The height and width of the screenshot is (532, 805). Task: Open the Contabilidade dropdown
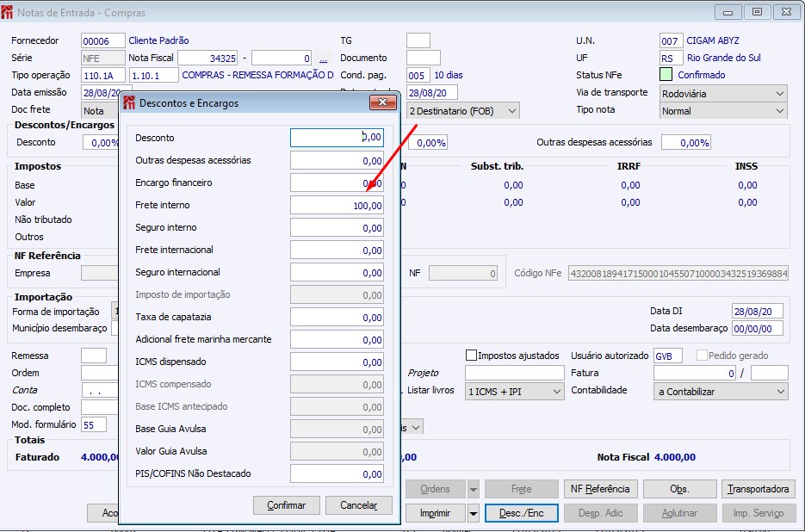click(x=721, y=392)
